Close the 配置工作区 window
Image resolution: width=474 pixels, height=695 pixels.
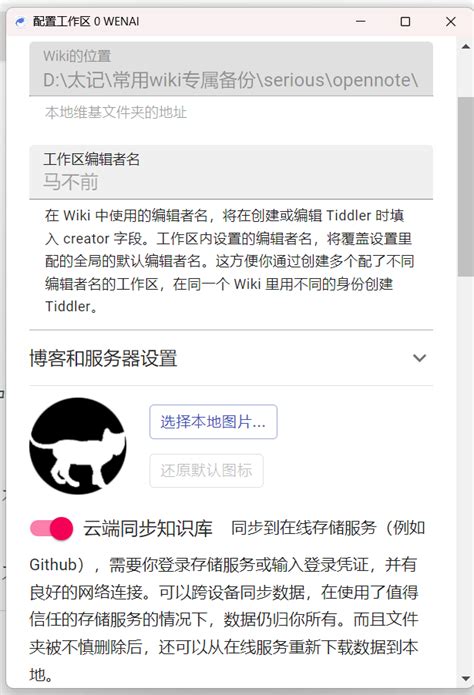pyautogui.click(x=451, y=22)
